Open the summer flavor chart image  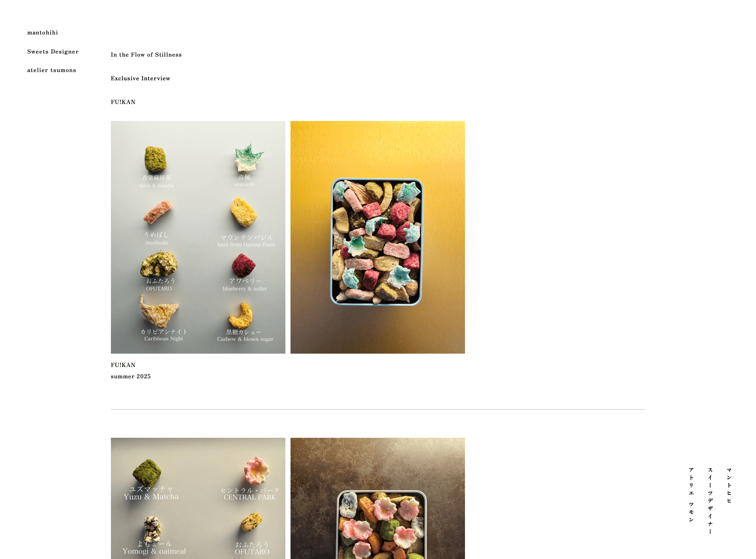click(198, 237)
